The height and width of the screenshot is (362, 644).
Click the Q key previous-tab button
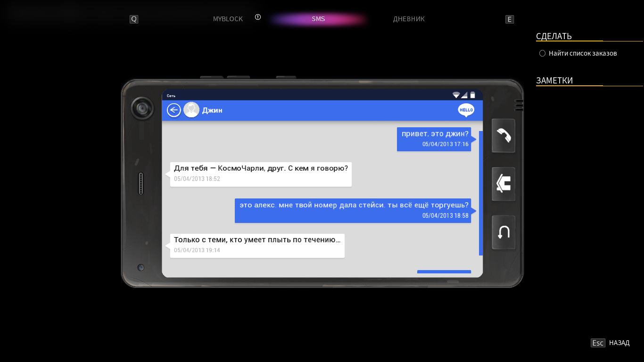point(134,19)
